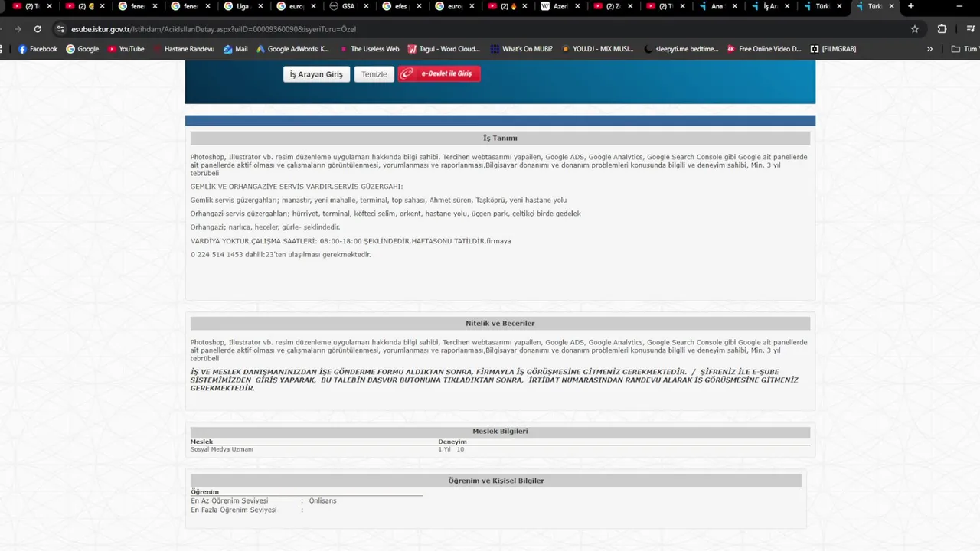The width and height of the screenshot is (980, 551).
Task: Open the [FILMGRAB] bookmark
Action: pyautogui.click(x=833, y=49)
